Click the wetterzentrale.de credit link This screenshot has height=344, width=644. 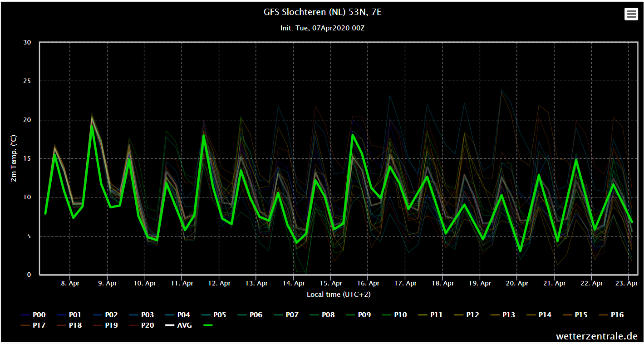click(597, 336)
